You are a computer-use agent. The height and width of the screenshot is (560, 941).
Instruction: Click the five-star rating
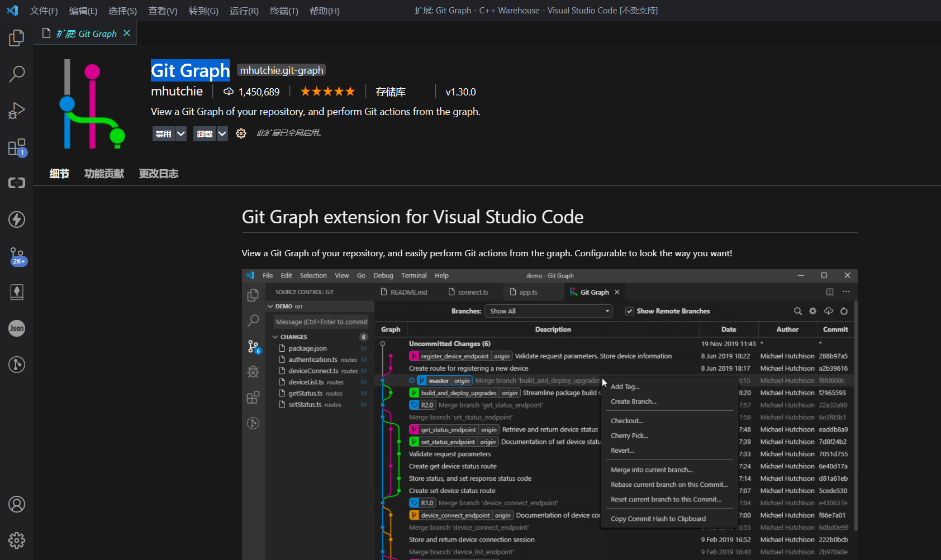(327, 91)
